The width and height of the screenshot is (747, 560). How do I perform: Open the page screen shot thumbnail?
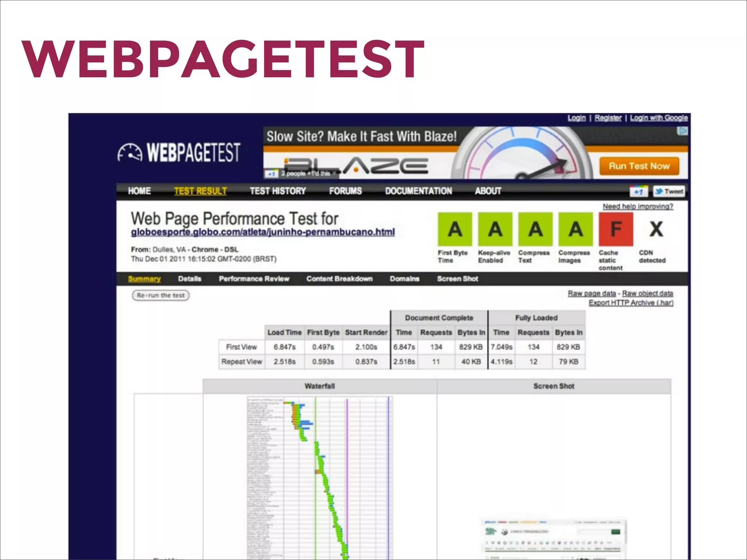coord(553,539)
